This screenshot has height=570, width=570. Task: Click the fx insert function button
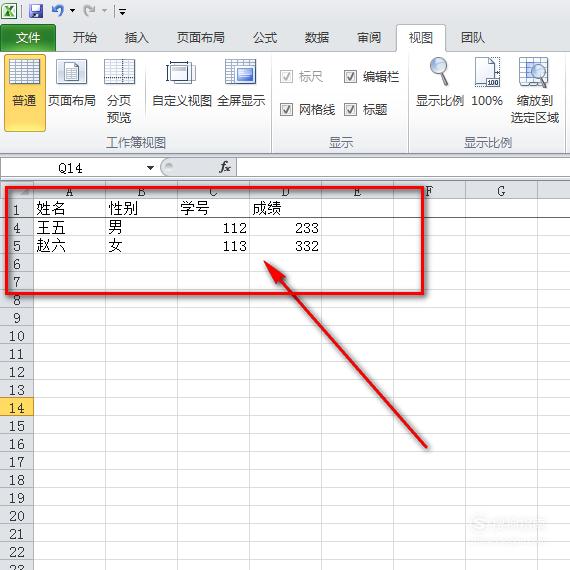(225, 167)
